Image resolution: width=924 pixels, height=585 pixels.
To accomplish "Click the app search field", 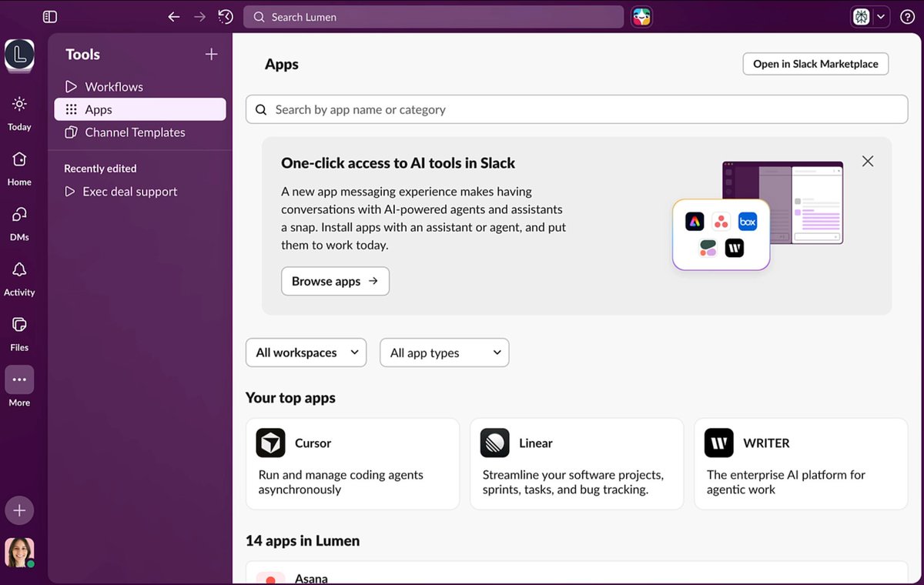I will tap(577, 109).
